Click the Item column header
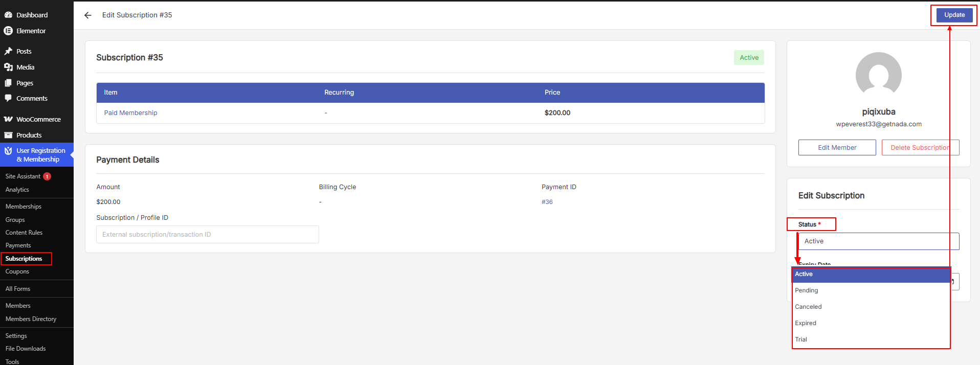Screen dimensions: 980x365 [110, 93]
